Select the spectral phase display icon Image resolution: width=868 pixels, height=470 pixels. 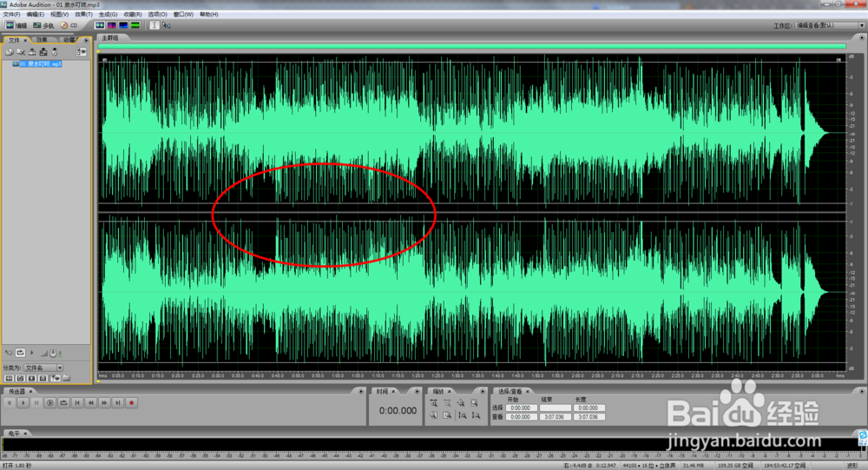coord(135,25)
